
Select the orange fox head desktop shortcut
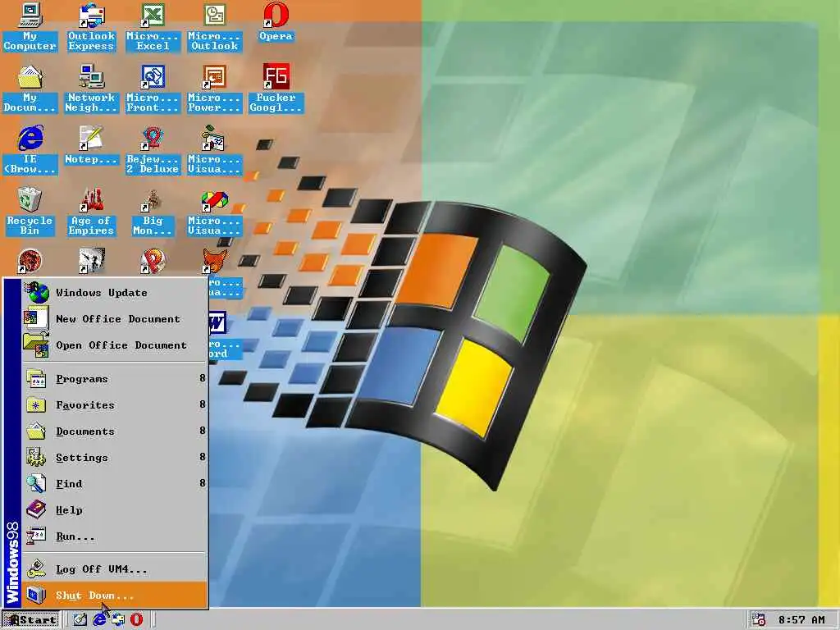tap(214, 262)
